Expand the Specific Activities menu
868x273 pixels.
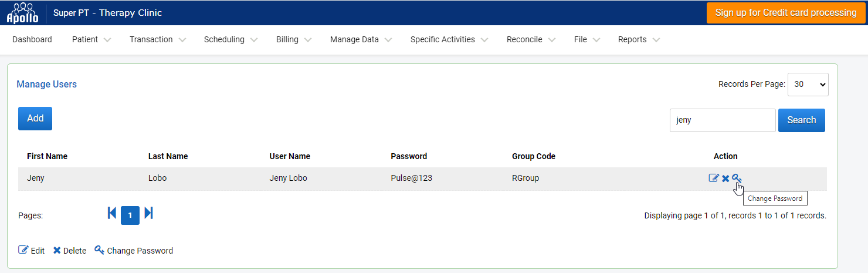449,39
